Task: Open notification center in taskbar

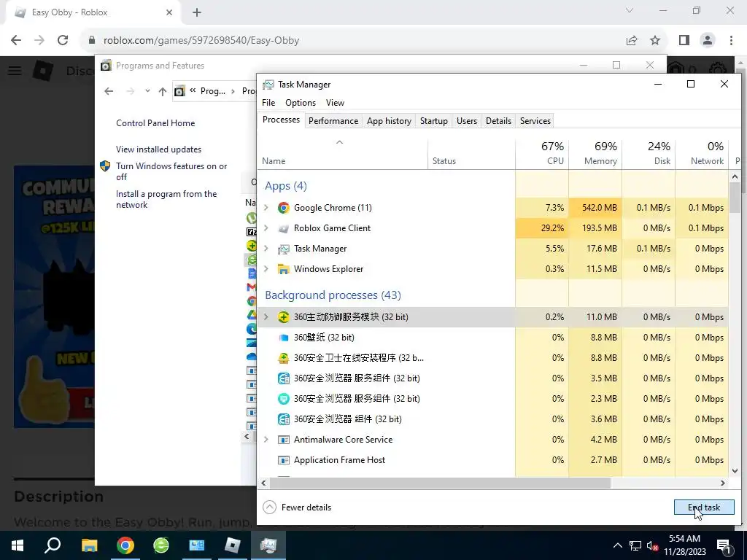Action: 724,545
